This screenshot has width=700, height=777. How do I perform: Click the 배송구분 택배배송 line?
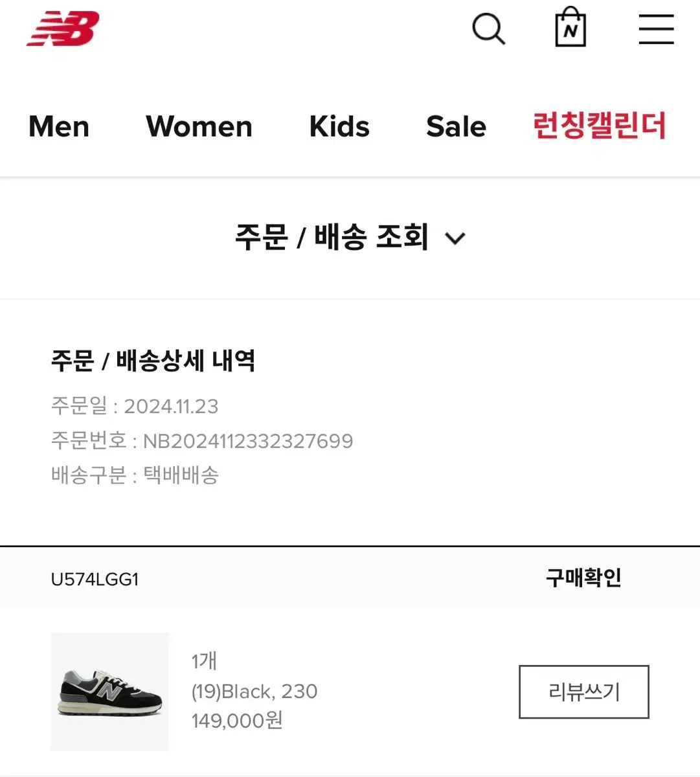click(x=135, y=475)
